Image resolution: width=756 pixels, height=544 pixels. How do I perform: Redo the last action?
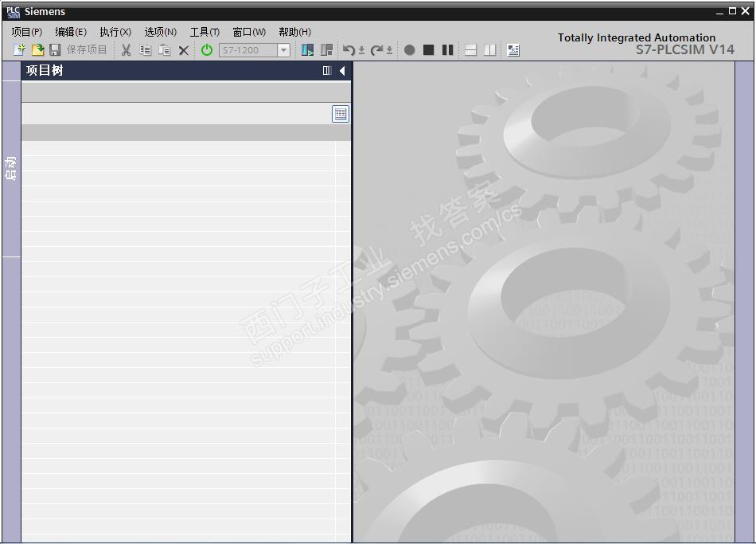click(x=376, y=49)
